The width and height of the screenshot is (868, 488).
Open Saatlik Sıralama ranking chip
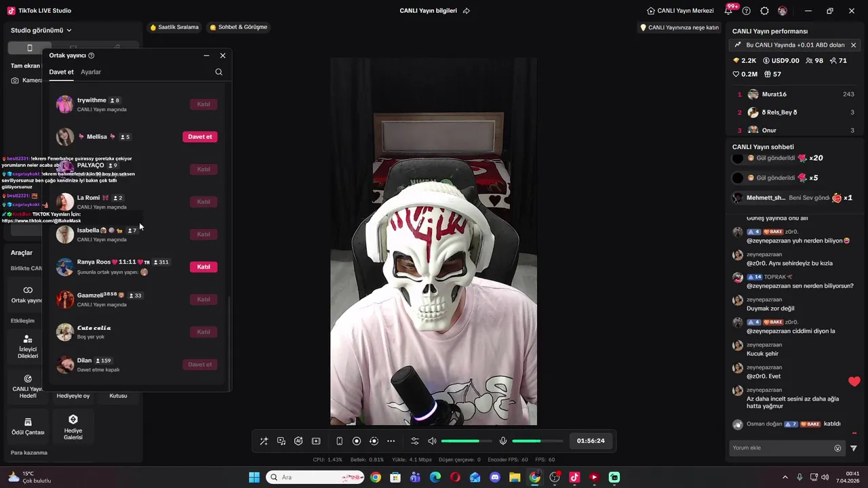click(174, 27)
